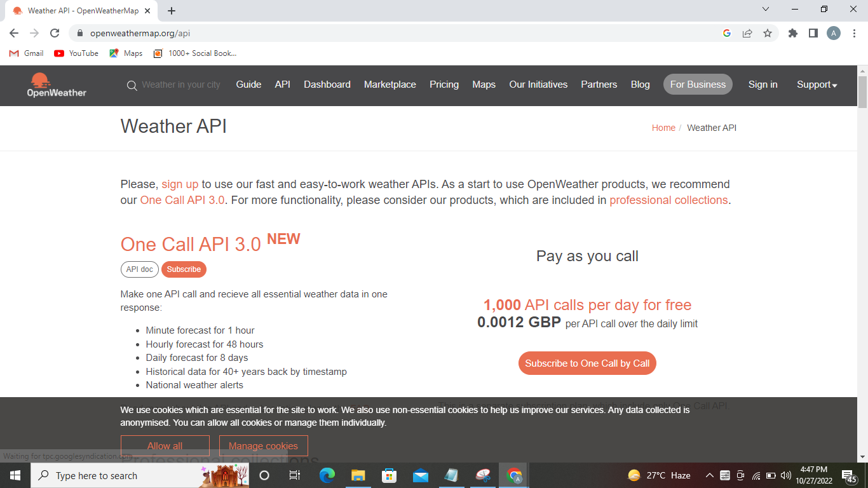Open Mail app from taskbar
The height and width of the screenshot is (488, 868).
[420, 475]
